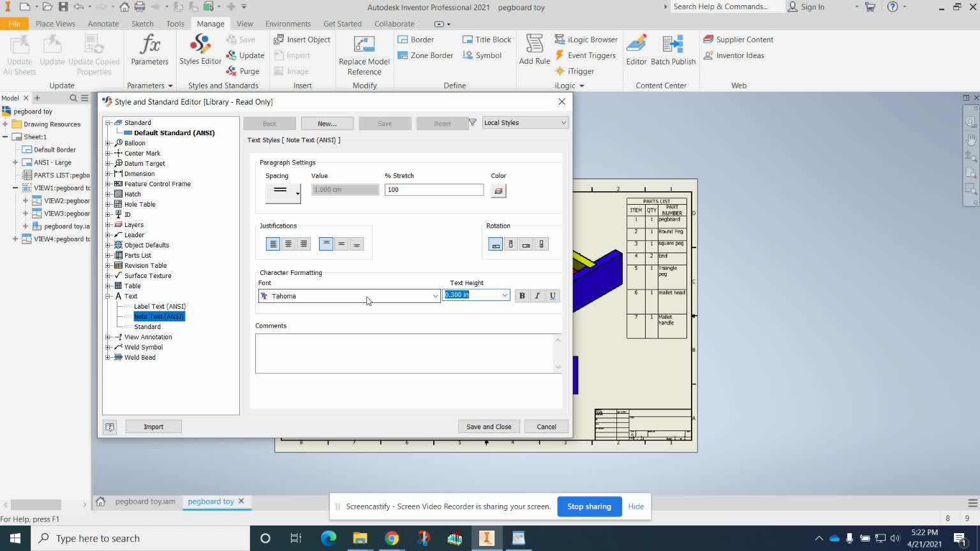
Task: Click Home icon on document tabs
Action: point(100,502)
